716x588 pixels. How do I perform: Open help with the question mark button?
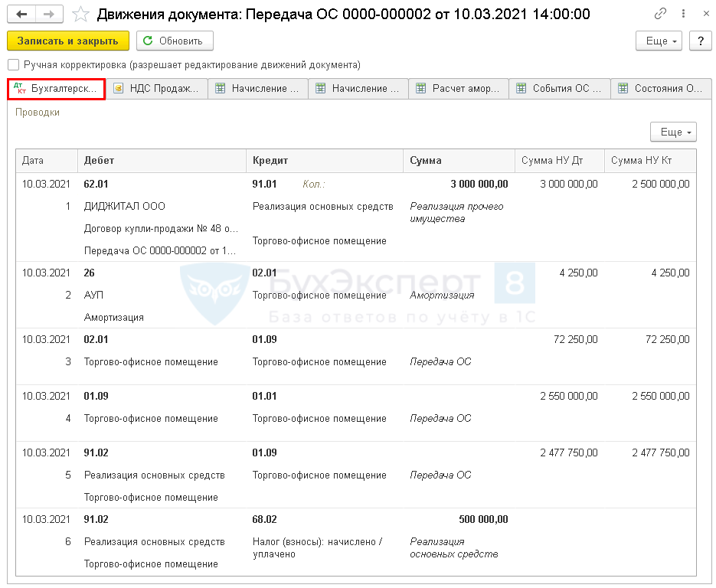700,41
